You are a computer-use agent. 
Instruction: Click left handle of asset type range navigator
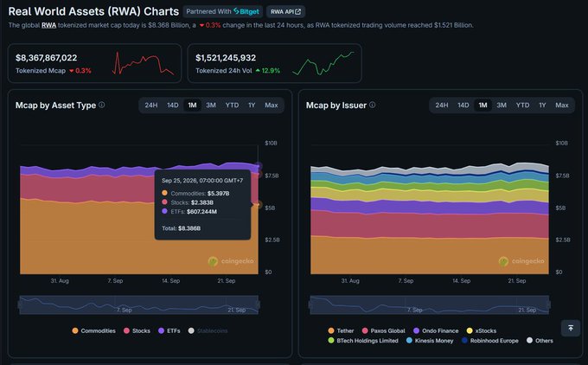(20, 305)
